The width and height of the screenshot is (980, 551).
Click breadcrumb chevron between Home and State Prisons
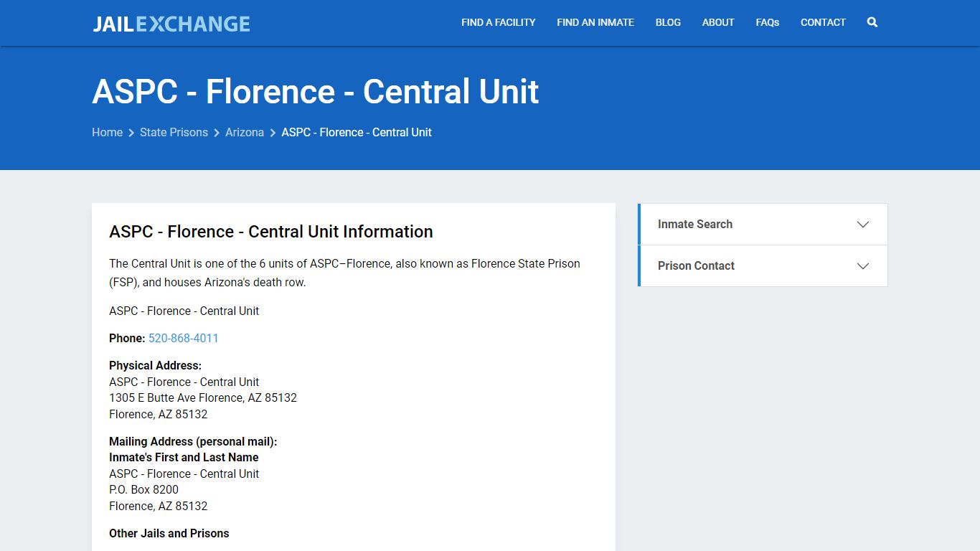pyautogui.click(x=131, y=133)
